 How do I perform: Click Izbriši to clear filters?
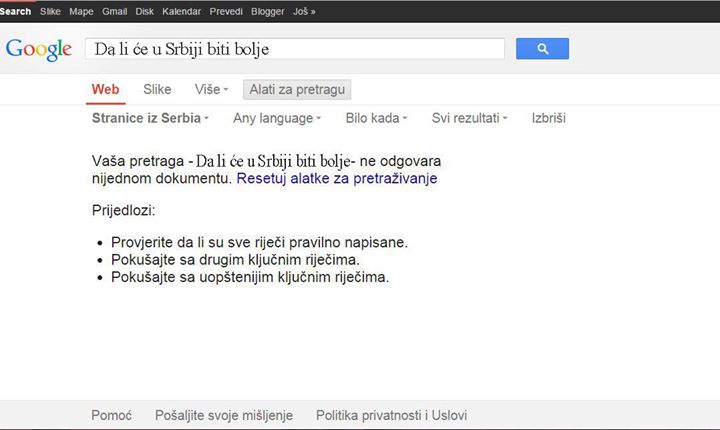pos(549,118)
